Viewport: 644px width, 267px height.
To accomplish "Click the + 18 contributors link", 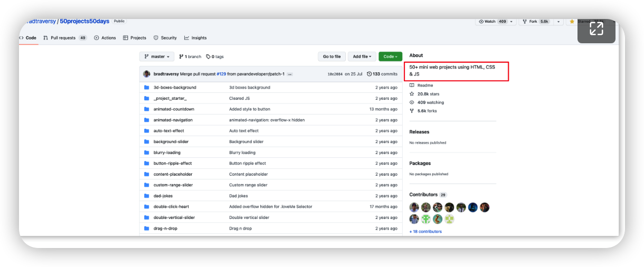I will click(x=425, y=232).
